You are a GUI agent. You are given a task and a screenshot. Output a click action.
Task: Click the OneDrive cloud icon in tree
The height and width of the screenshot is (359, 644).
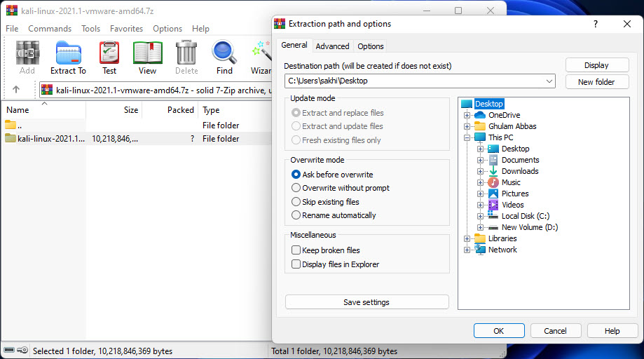click(480, 115)
